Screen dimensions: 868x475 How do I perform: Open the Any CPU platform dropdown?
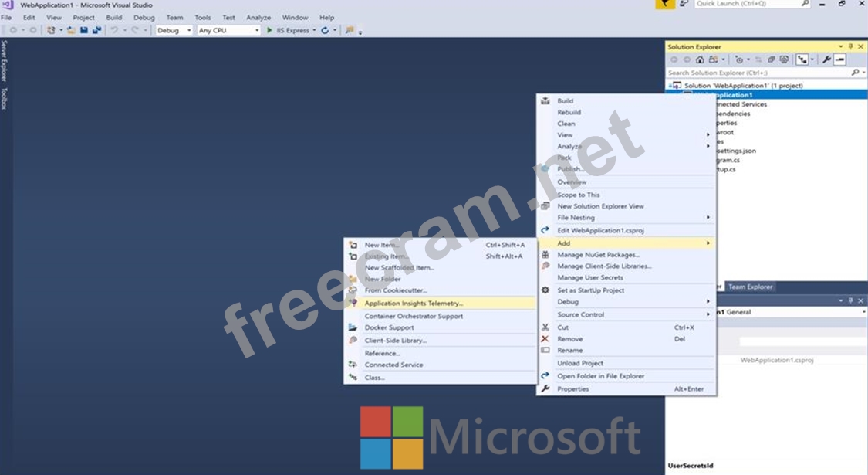228,30
